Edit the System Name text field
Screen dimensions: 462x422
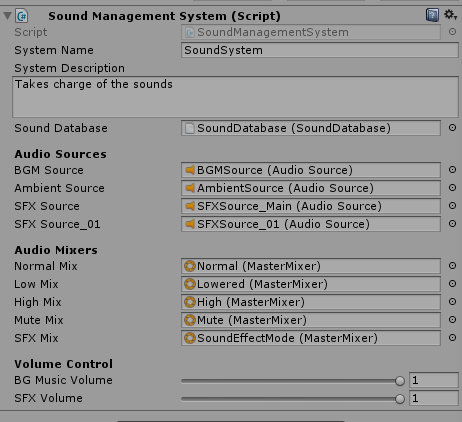[320, 50]
